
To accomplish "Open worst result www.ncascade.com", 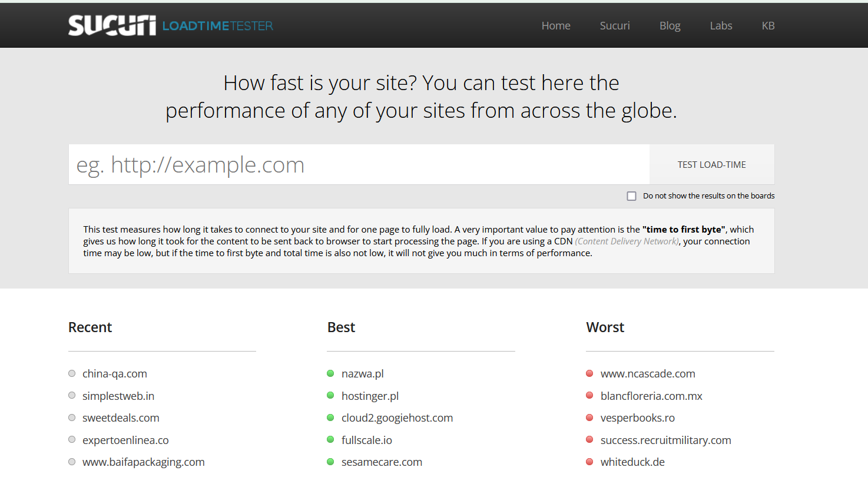I will click(x=648, y=373).
